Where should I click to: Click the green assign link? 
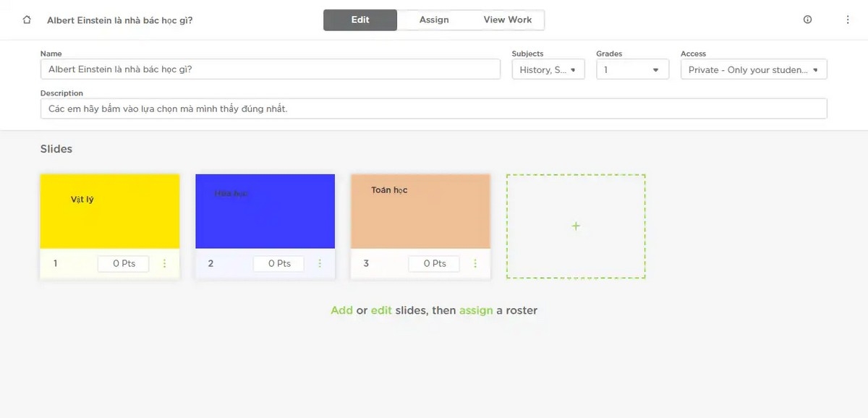click(x=476, y=310)
